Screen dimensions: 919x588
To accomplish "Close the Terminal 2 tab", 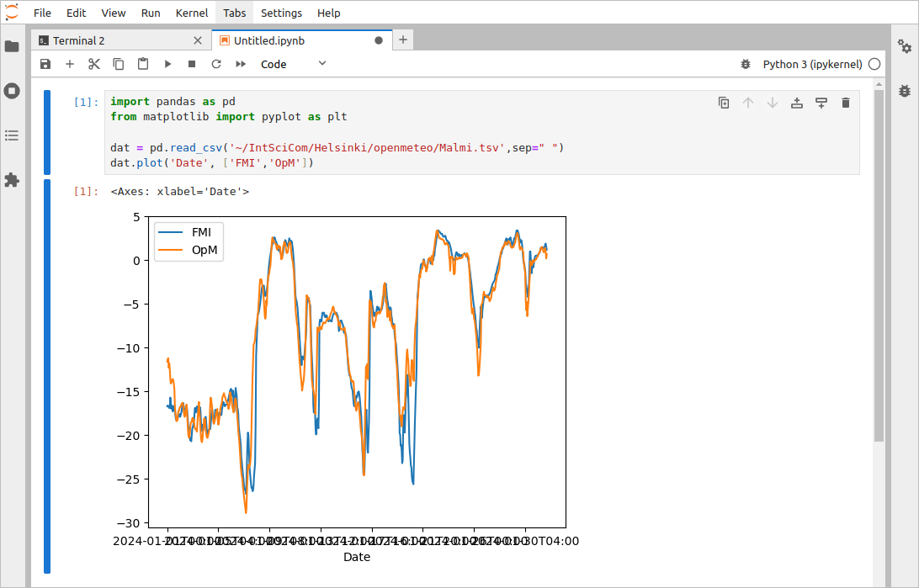I will pyautogui.click(x=198, y=40).
